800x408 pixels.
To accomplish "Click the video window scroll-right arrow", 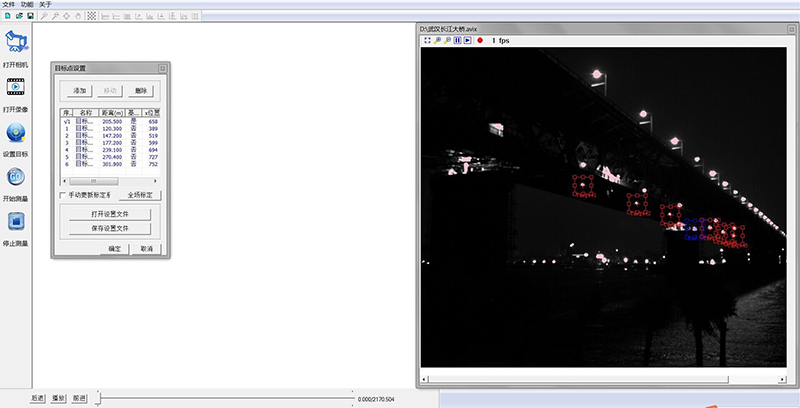I will tap(783, 379).
